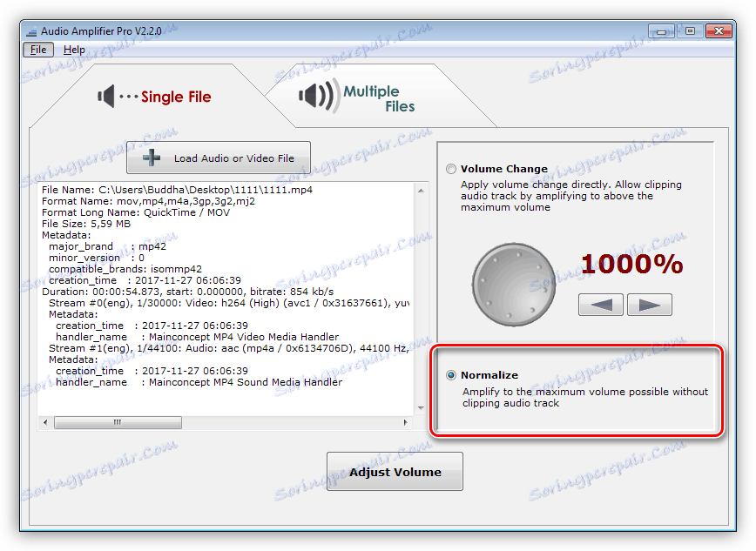Maximize the Audio Amplifier Pro window

690,30
